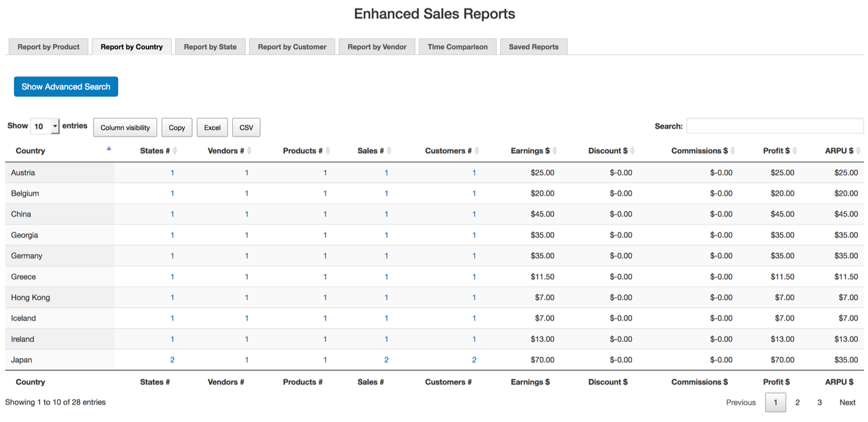Click Show Advanced Search button

click(66, 87)
